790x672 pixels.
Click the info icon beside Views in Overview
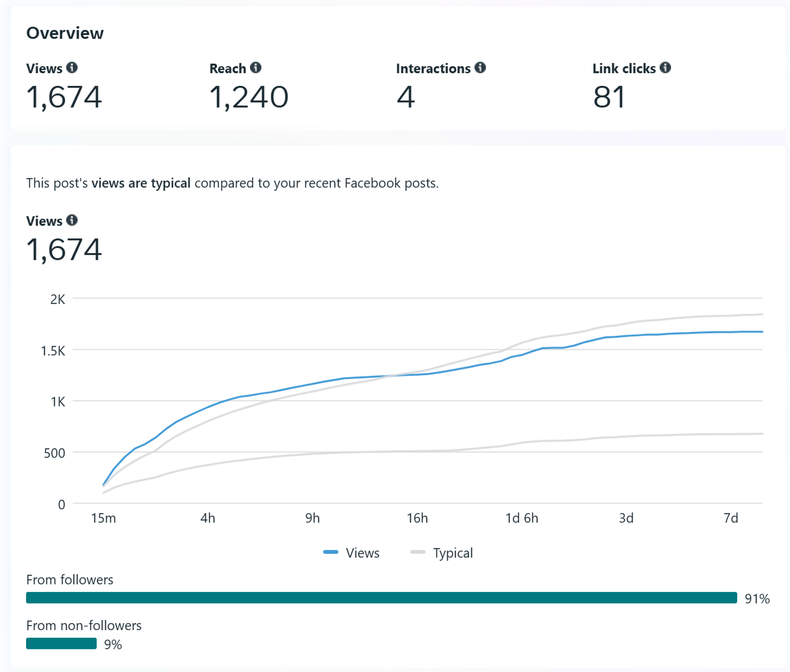tap(72, 67)
